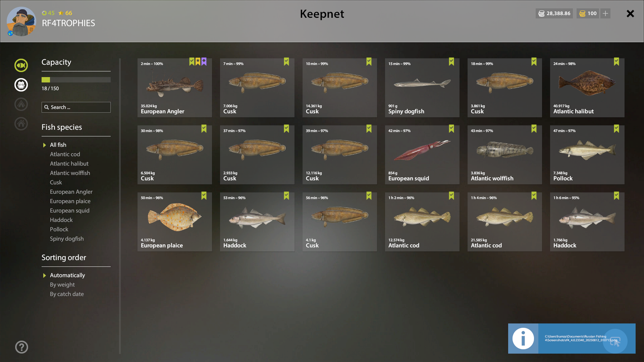Image resolution: width=644 pixels, height=362 pixels.
Task: Toggle the green marker on Atlantic halibut card
Action: (x=616, y=62)
